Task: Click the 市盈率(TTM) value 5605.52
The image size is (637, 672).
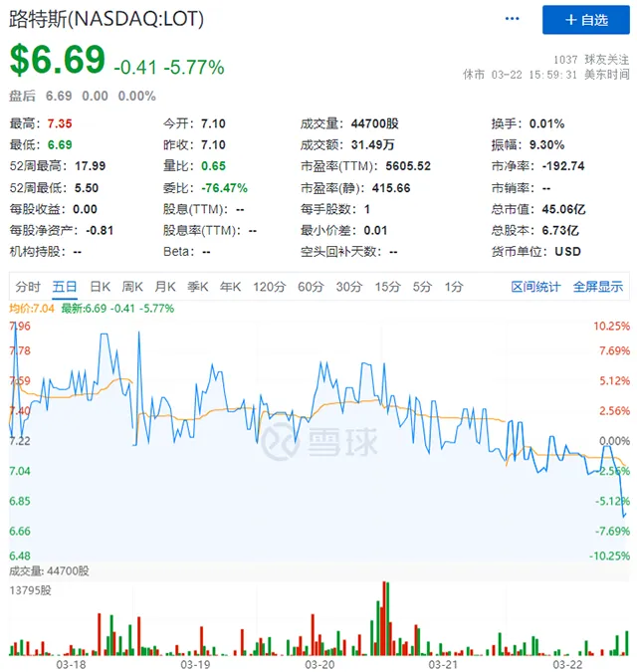Action: click(x=408, y=166)
